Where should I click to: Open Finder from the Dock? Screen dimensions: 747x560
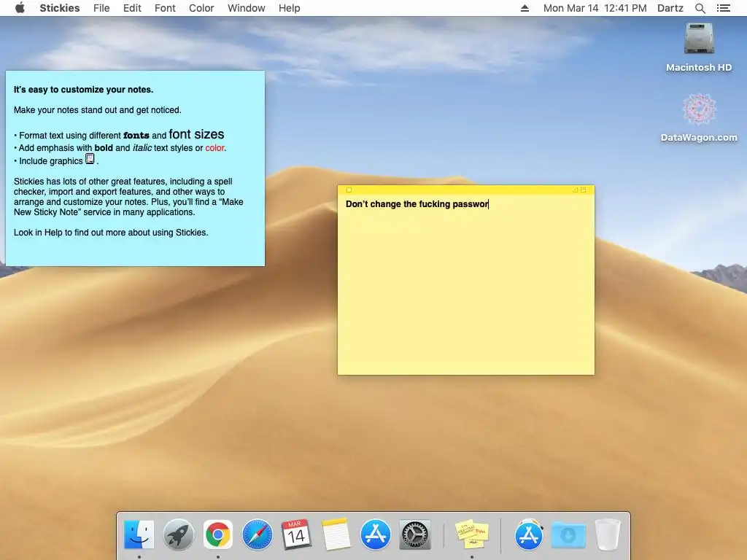tap(139, 534)
